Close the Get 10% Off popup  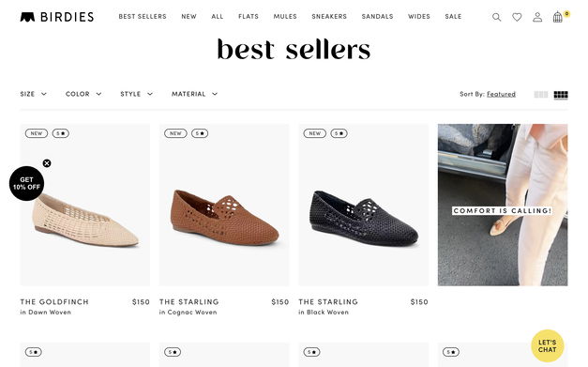click(x=47, y=163)
